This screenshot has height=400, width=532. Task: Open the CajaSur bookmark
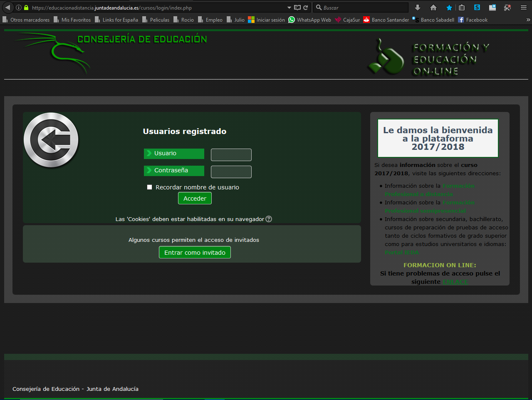tap(348, 20)
